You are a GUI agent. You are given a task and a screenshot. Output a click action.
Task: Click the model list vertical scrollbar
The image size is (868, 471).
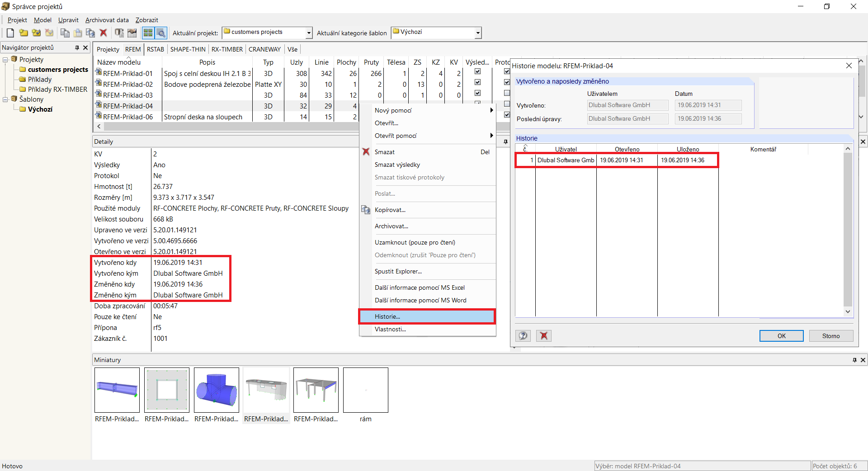tap(861, 89)
